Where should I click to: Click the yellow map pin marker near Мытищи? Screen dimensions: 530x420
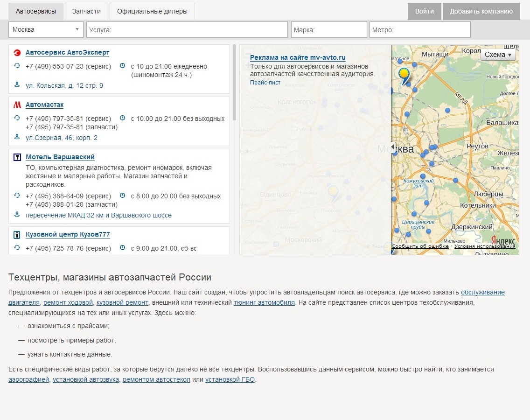[404, 74]
